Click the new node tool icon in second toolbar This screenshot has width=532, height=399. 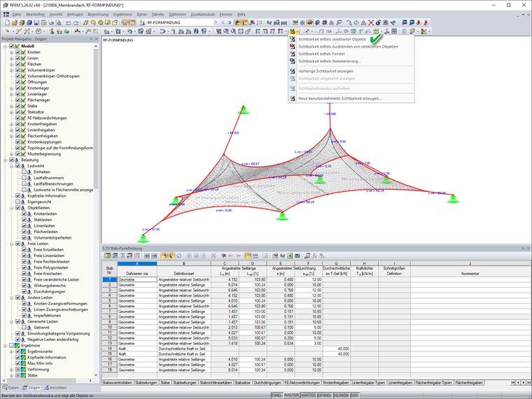pyautogui.click(x=7, y=31)
